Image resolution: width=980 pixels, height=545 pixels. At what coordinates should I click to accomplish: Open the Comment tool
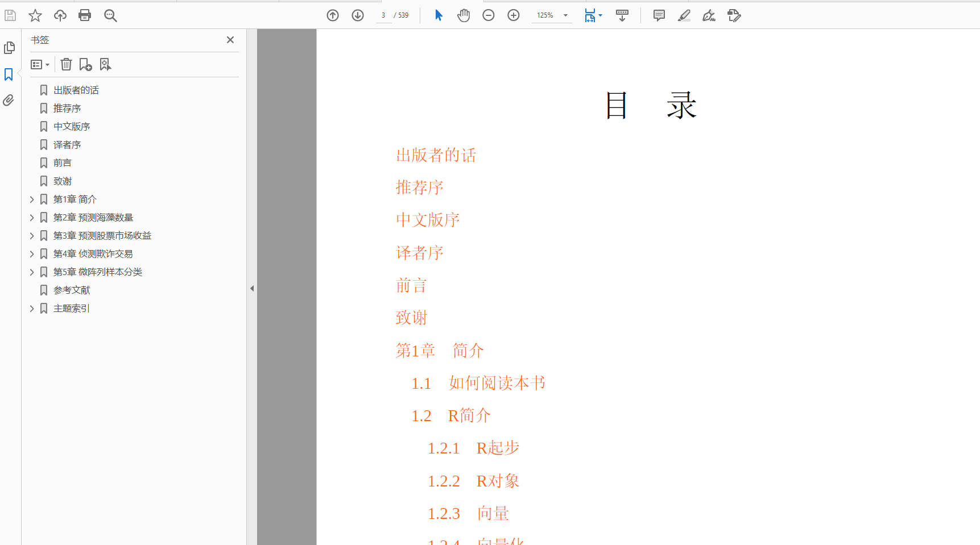point(659,15)
